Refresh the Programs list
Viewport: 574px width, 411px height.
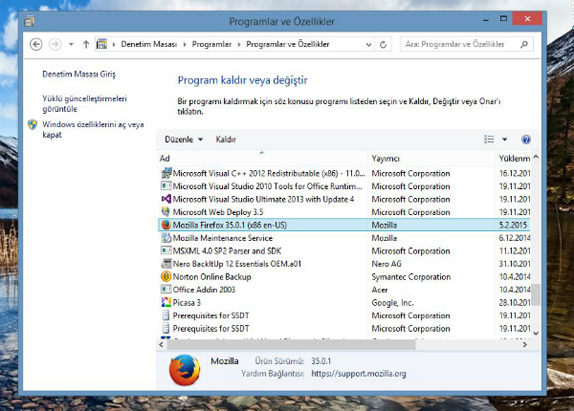[383, 45]
